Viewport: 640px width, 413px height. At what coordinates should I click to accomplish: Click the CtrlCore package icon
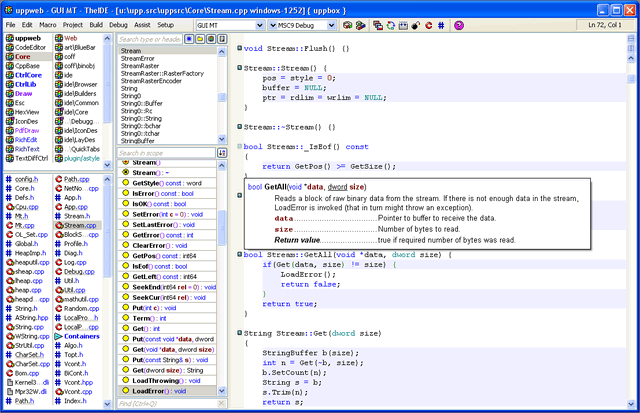point(9,75)
